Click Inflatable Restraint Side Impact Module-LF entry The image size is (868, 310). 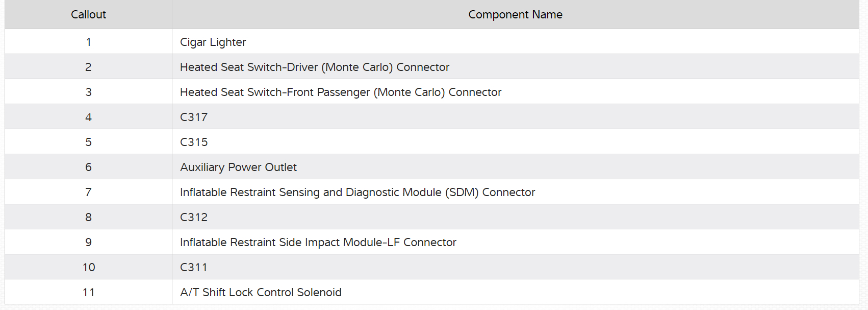pyautogui.click(x=318, y=243)
